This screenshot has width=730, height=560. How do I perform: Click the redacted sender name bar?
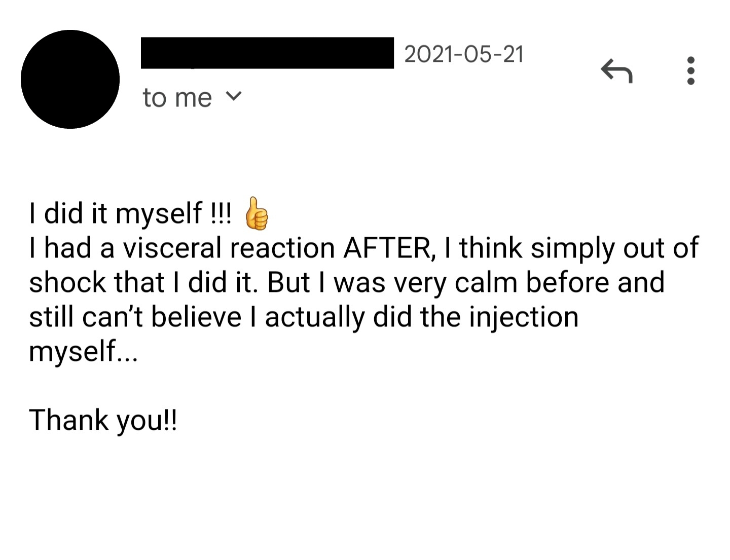pos(267,53)
